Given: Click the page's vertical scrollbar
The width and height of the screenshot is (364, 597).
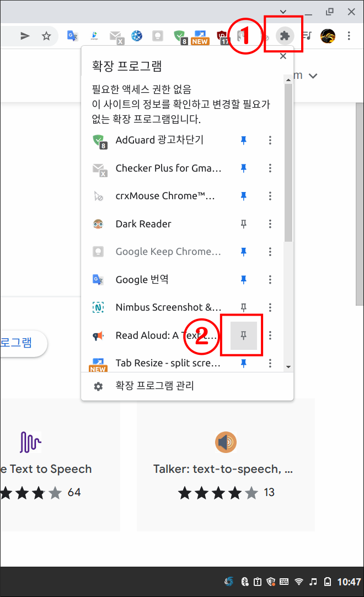Looking at the screenshot, I should (360, 204).
